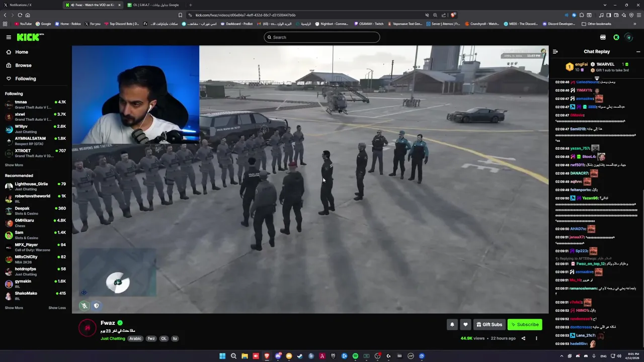This screenshot has width=644, height=362.
Task: Share the video using the share icon
Action: point(523,338)
